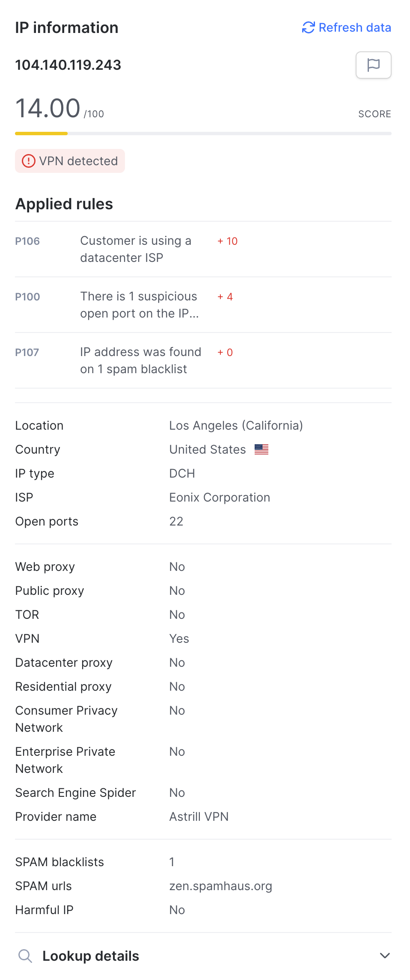
Task: Click the Los Angeles (California) location value
Action: tap(236, 425)
